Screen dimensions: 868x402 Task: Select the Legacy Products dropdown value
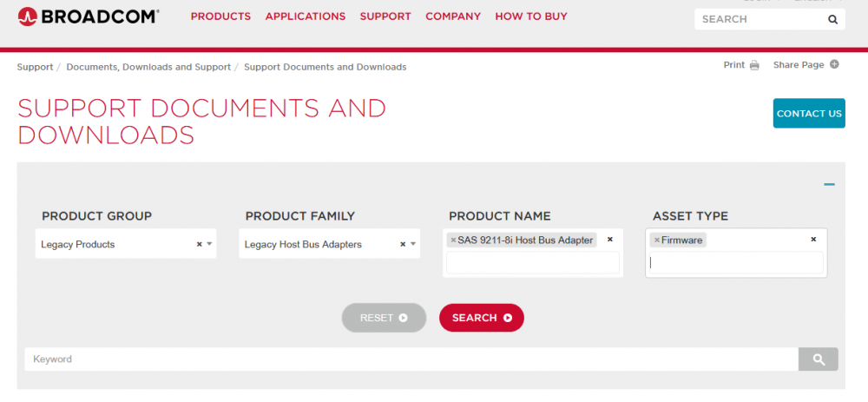tap(78, 244)
